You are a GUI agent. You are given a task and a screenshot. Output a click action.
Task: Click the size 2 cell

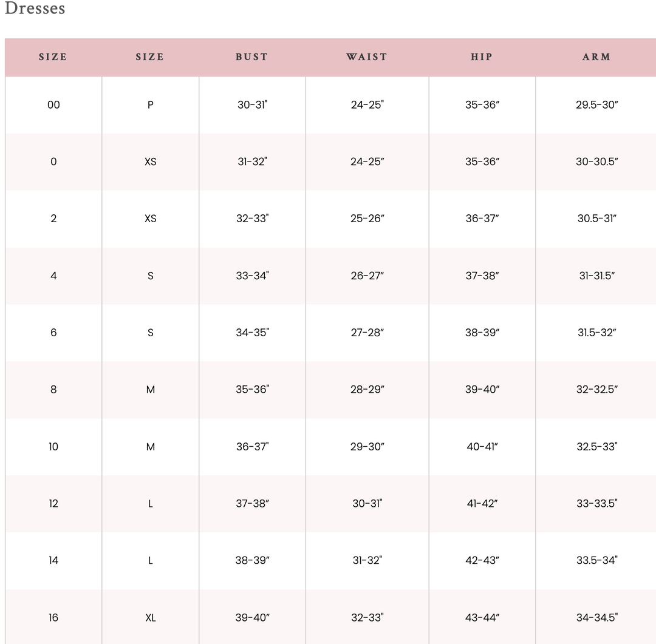[53, 219]
